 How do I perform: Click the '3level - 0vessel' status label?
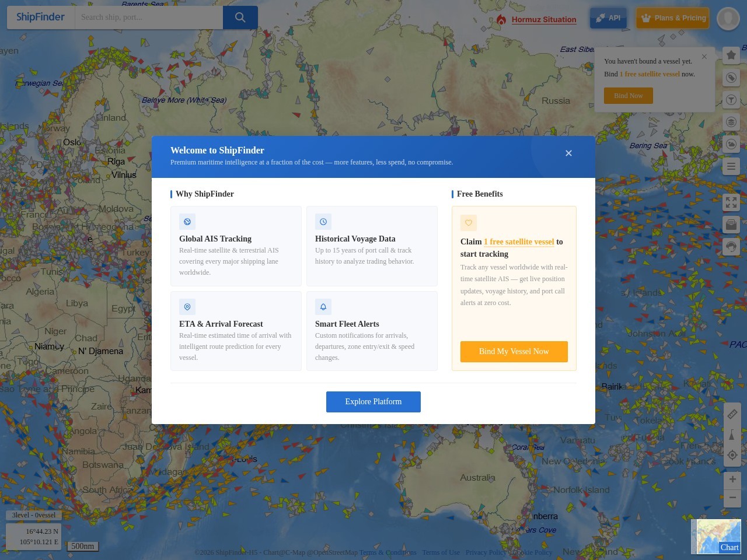click(x=34, y=515)
